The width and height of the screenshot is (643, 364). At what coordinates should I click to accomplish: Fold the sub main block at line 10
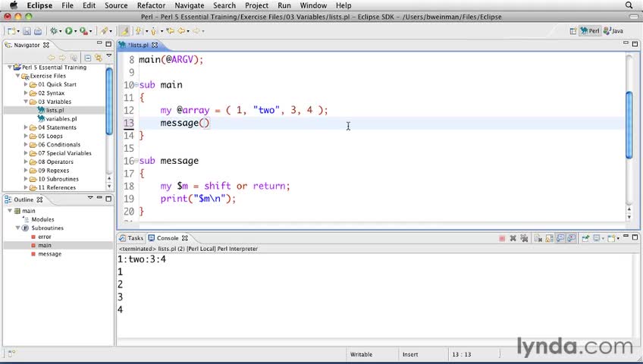click(136, 85)
